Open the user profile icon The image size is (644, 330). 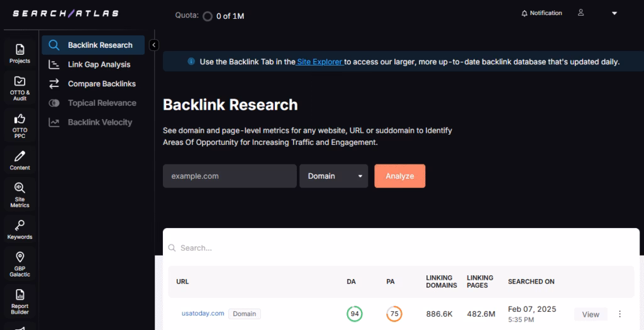pyautogui.click(x=581, y=13)
